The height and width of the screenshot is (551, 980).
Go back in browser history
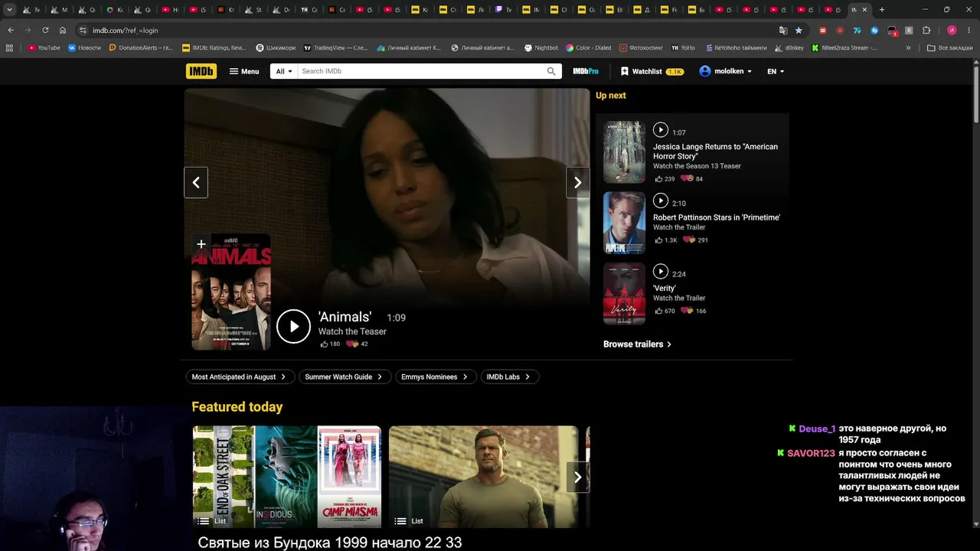pyautogui.click(x=11, y=30)
